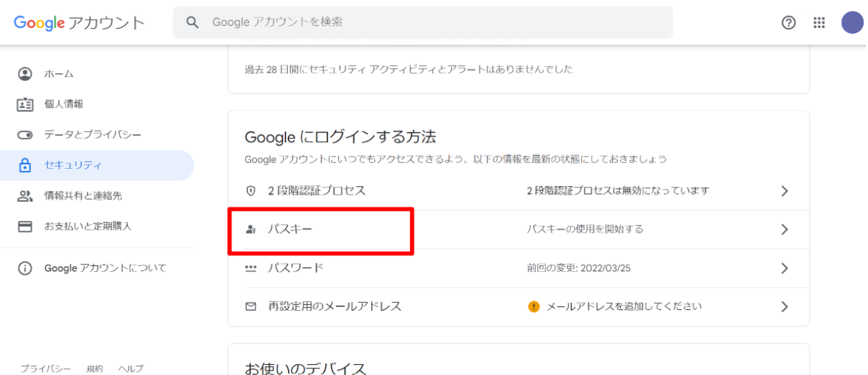The height and width of the screenshot is (375, 868).
Task: Click the パスワード dots icon
Action: [x=251, y=268]
